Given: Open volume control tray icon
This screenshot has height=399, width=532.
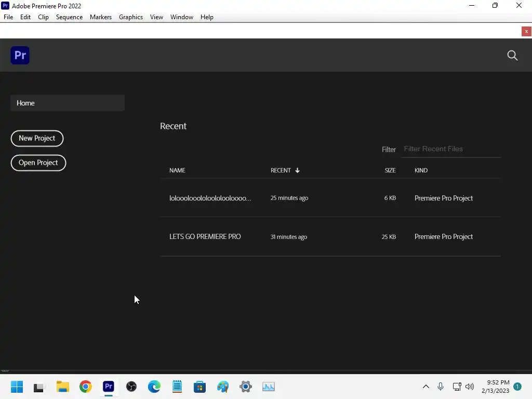Looking at the screenshot, I should tap(470, 387).
